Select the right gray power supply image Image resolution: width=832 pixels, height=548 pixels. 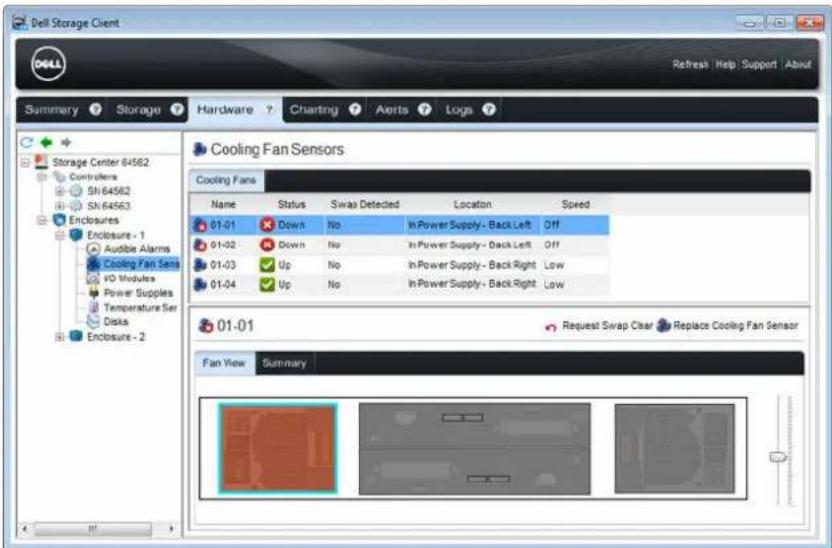[674, 449]
